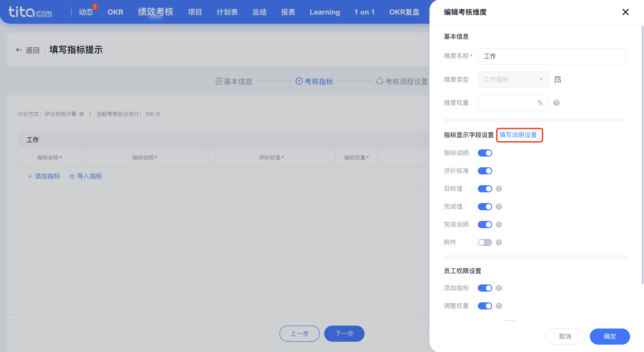
Task: Click the 指标名称 column header
Action: pyautogui.click(x=49, y=157)
